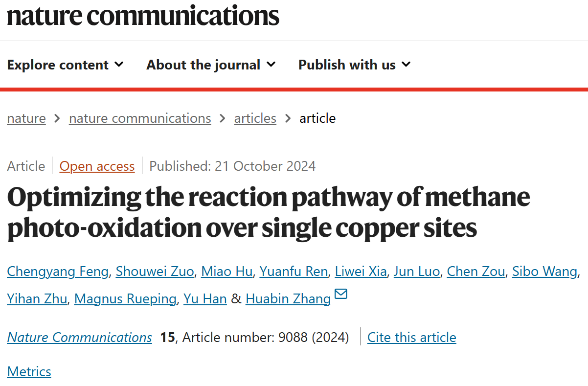This screenshot has height=386, width=588.
Task: Click author Yu Han
Action: pos(205,299)
